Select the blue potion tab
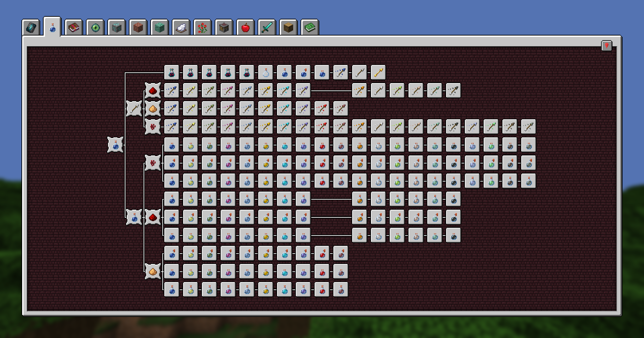The width and height of the screenshot is (644, 338). pyautogui.click(x=52, y=26)
